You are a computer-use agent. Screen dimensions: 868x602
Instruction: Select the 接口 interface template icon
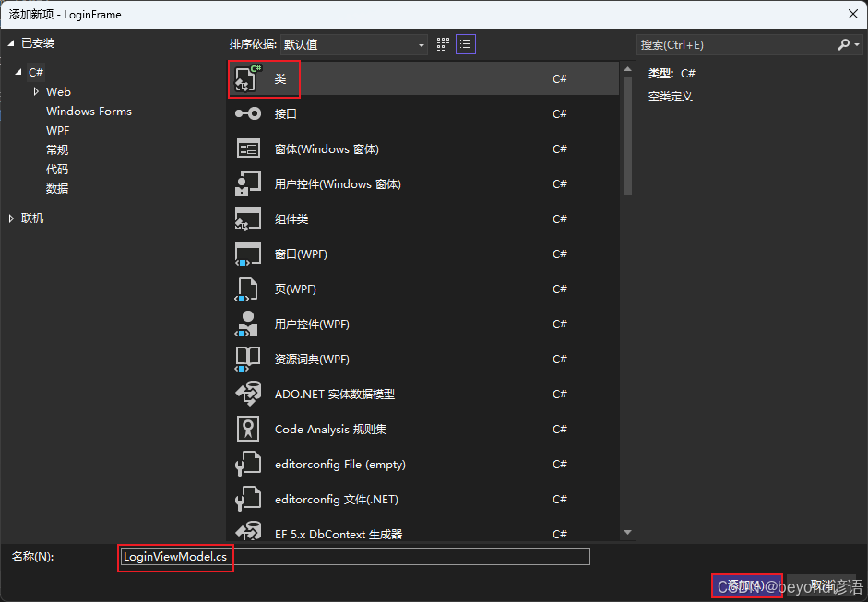247,114
